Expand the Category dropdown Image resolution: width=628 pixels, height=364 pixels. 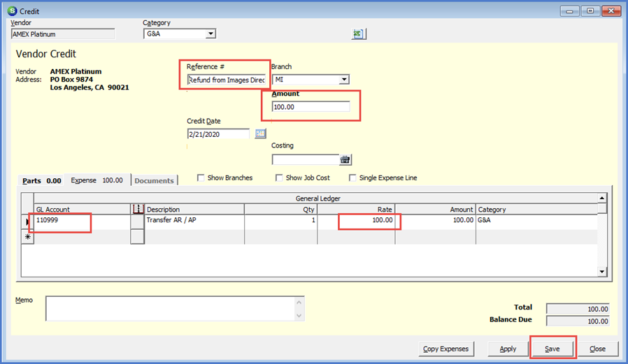[x=210, y=34]
